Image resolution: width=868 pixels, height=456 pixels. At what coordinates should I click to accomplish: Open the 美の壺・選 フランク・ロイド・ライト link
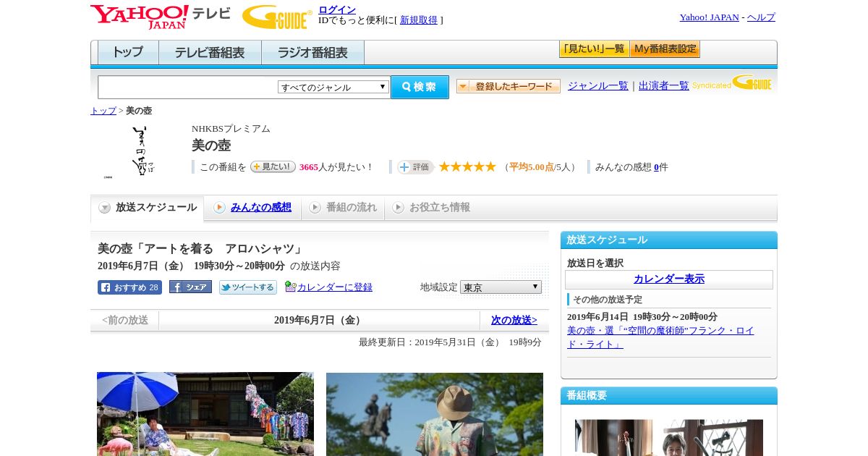(660, 337)
